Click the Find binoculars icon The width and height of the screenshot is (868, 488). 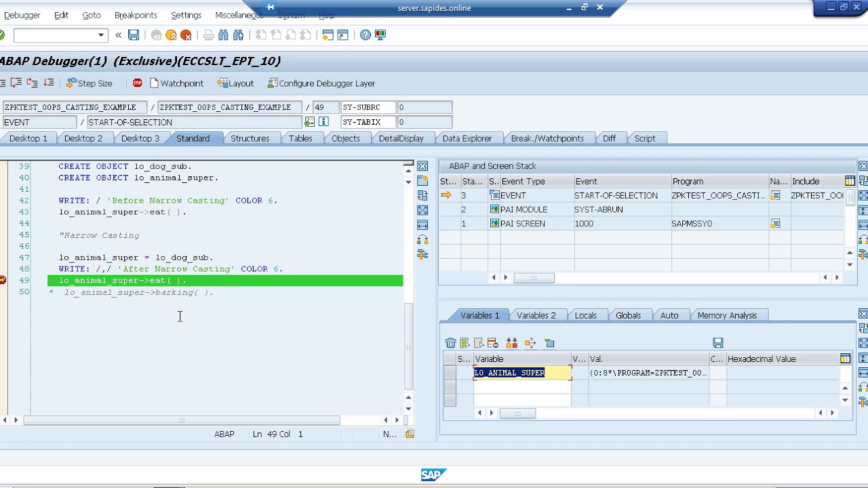tap(224, 35)
